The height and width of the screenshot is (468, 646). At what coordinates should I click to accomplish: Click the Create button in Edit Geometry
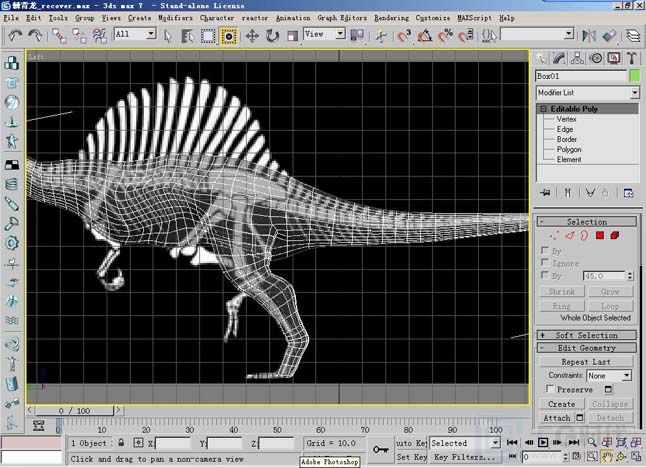click(562, 404)
